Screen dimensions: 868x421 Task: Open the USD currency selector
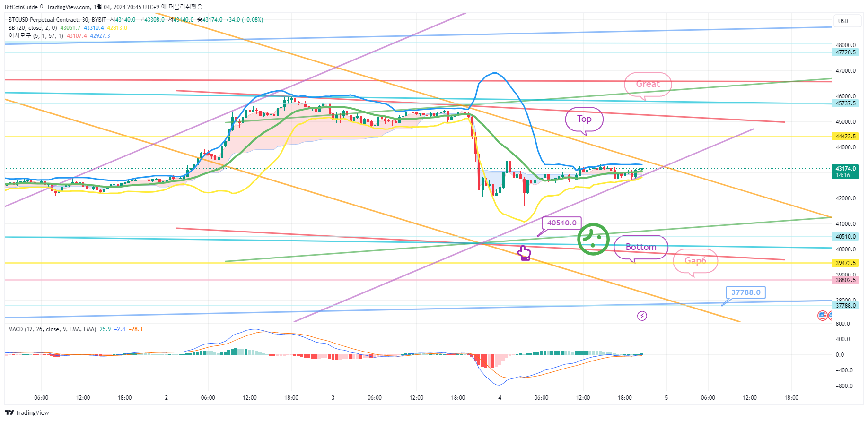coord(846,21)
